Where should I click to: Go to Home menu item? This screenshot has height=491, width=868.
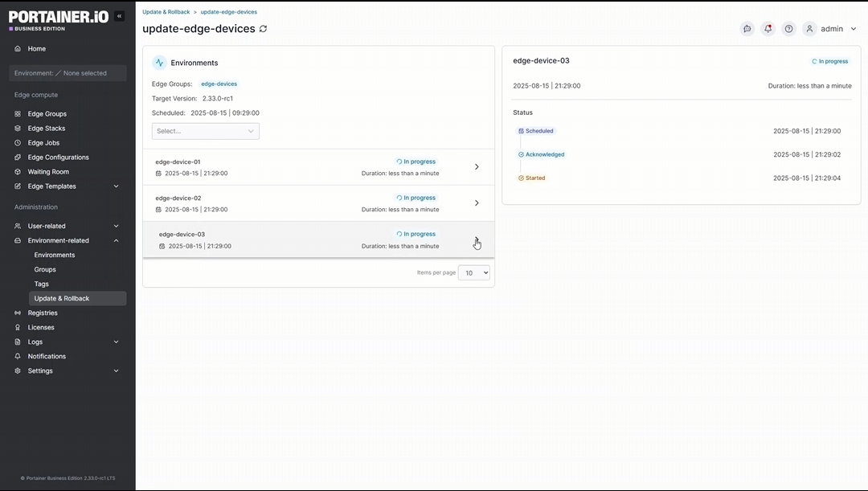(x=36, y=49)
